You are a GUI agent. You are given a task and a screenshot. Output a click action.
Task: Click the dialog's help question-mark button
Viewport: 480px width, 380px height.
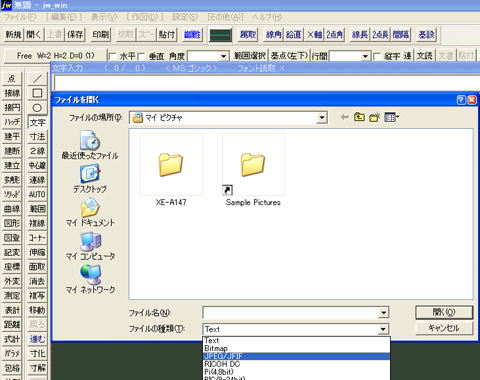click(461, 100)
